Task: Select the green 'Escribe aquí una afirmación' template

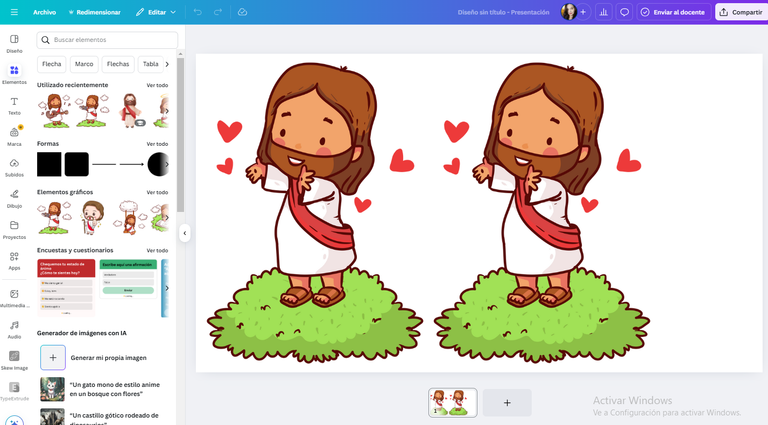Action: point(128,279)
